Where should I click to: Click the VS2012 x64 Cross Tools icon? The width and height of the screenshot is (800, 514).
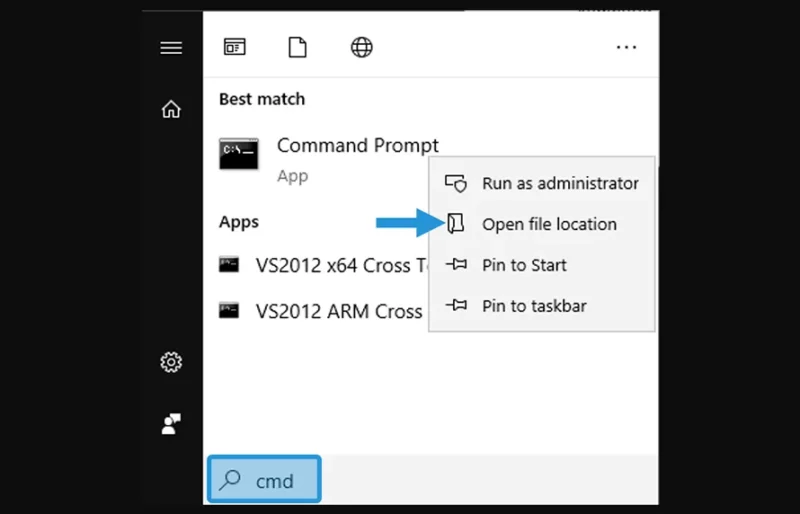coord(229,264)
